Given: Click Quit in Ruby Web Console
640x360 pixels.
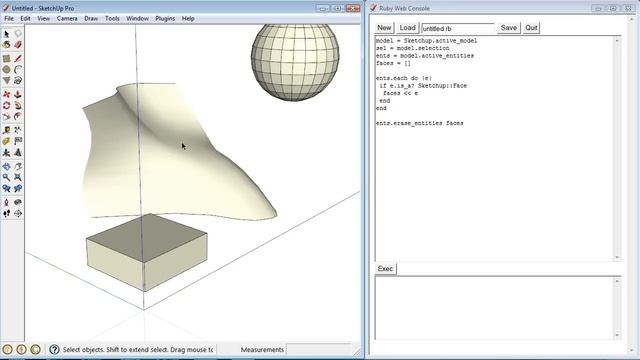Looking at the screenshot, I should pos(531,28).
